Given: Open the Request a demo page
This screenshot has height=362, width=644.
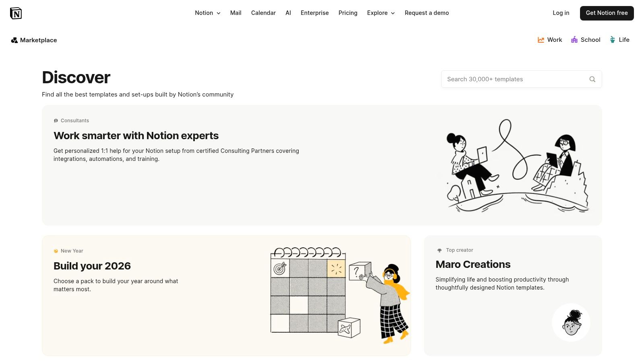Looking at the screenshot, I should (x=427, y=13).
